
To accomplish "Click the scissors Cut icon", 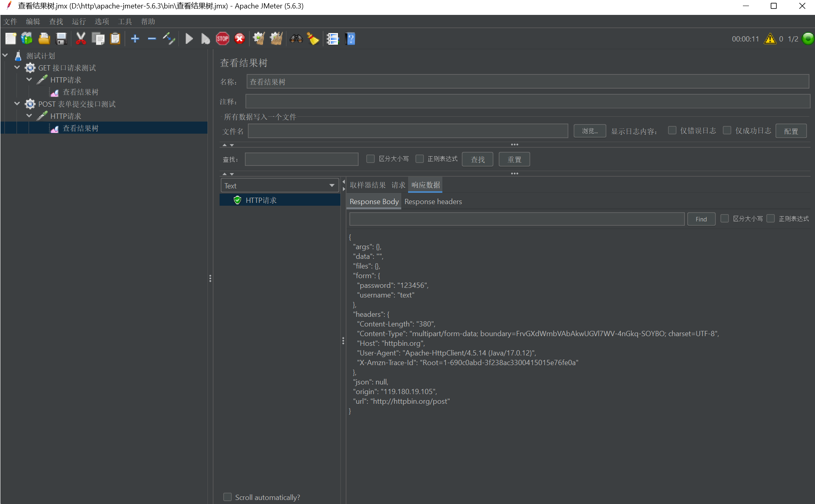I will tap(81, 39).
